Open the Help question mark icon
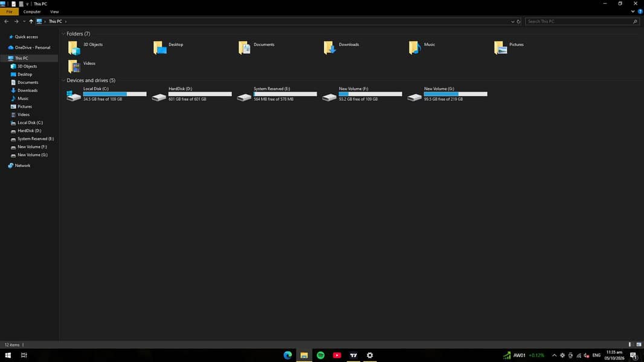The image size is (644, 362). (640, 11)
